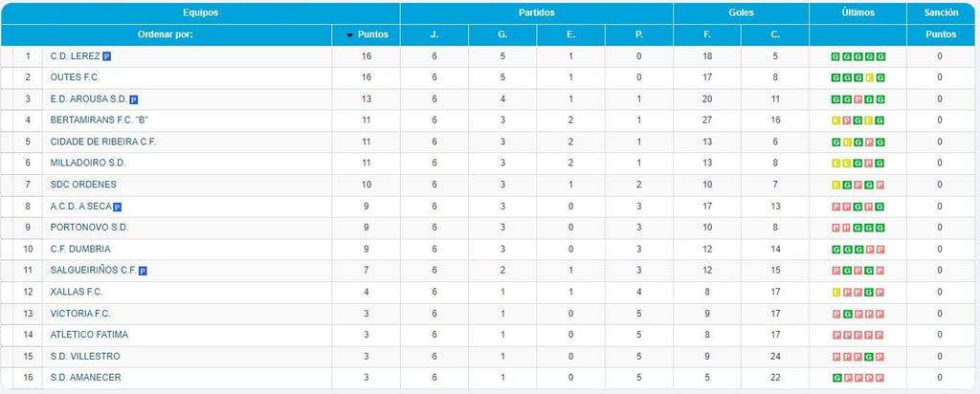Click the blue P badge beside E.D. AROUSA S.D.
Viewport: 980px width, 394px height.
pyautogui.click(x=134, y=99)
